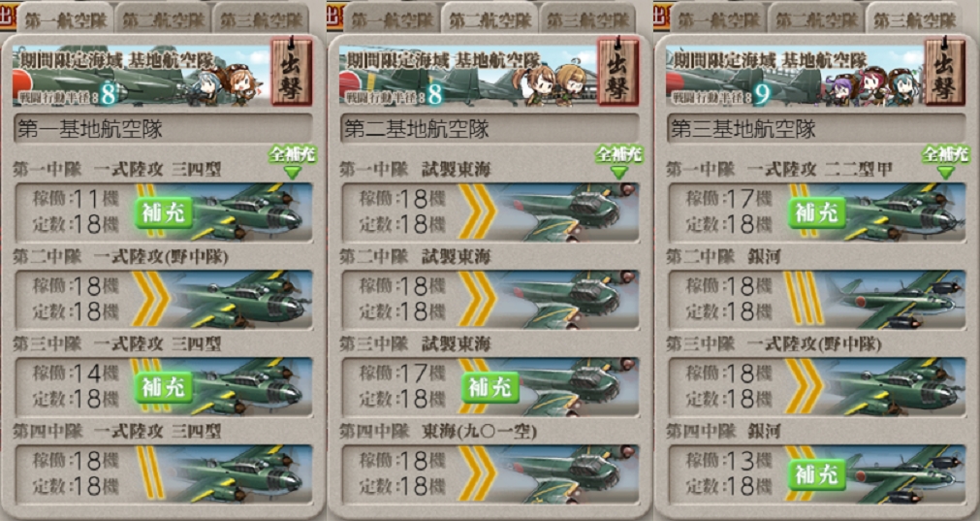Click the 出撃 sortie plaque of 第三基地航空隊
This screenshot has width=980, height=521.
[x=945, y=72]
